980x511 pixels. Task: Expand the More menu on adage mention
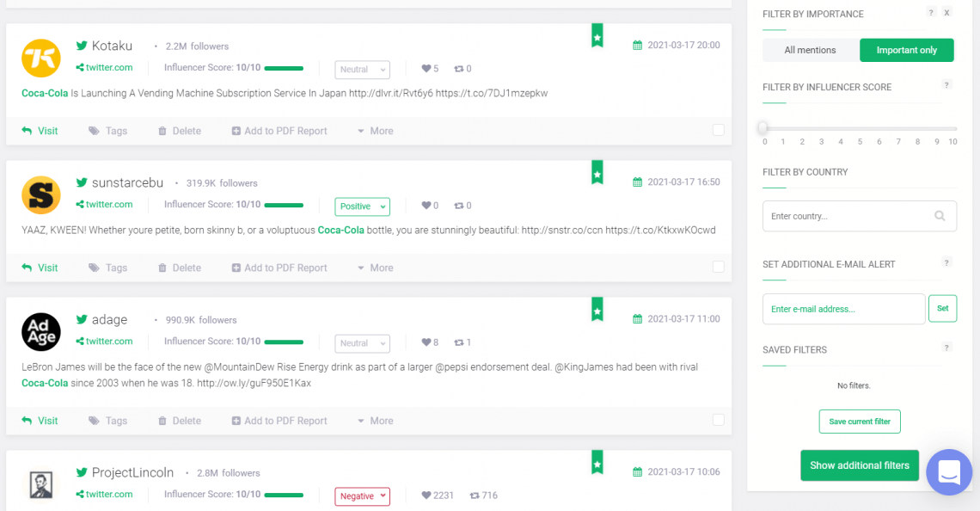pyautogui.click(x=375, y=421)
